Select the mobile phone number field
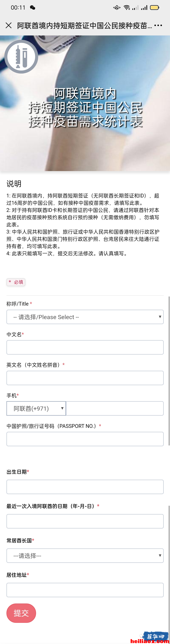This screenshot has width=170, height=644. [115, 408]
